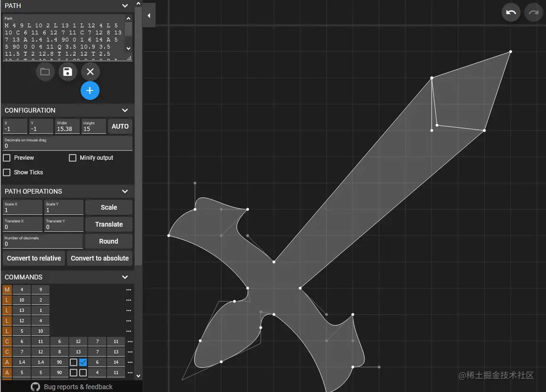Viewport: 546px width, 392px height.
Task: Click rotation value 90 in A 1.4 row
Action: pyautogui.click(x=59, y=362)
